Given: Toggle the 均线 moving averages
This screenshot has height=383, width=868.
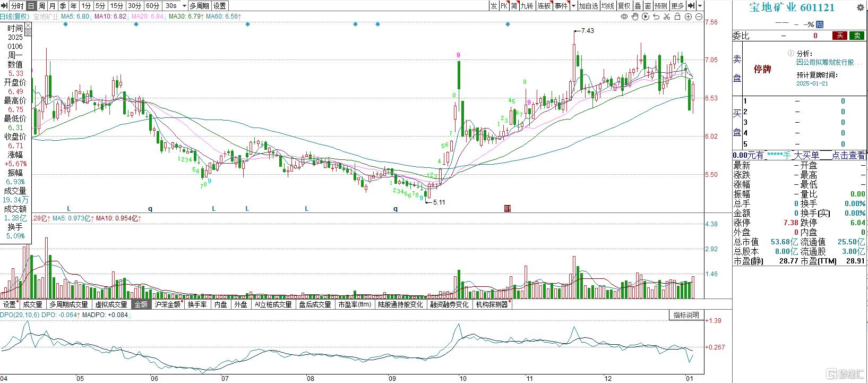Looking at the screenshot, I should point(607,6).
